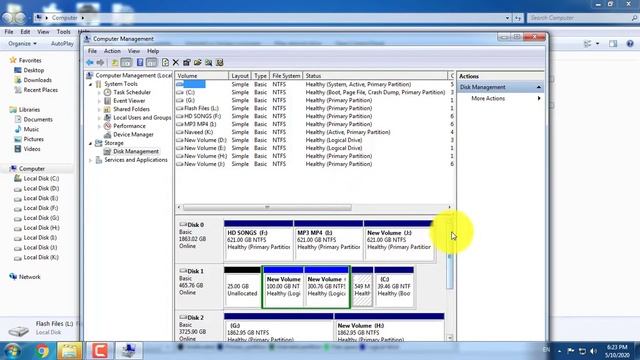Click the disk view scroll-down arrow
640x360 pixels.
point(450,338)
